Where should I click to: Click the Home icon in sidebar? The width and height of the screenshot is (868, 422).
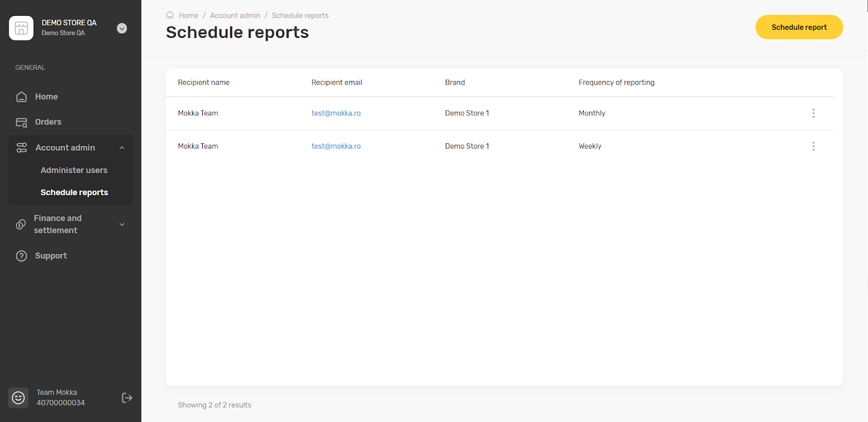(22, 97)
